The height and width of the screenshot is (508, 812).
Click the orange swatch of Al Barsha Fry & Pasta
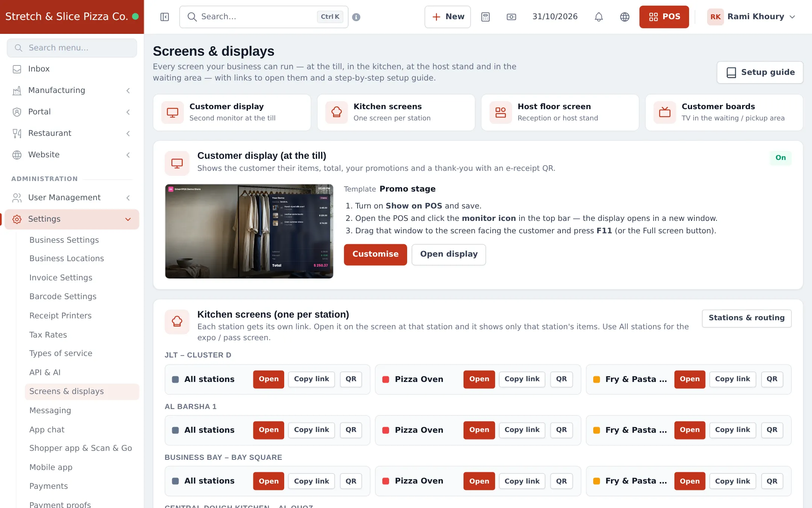click(596, 430)
